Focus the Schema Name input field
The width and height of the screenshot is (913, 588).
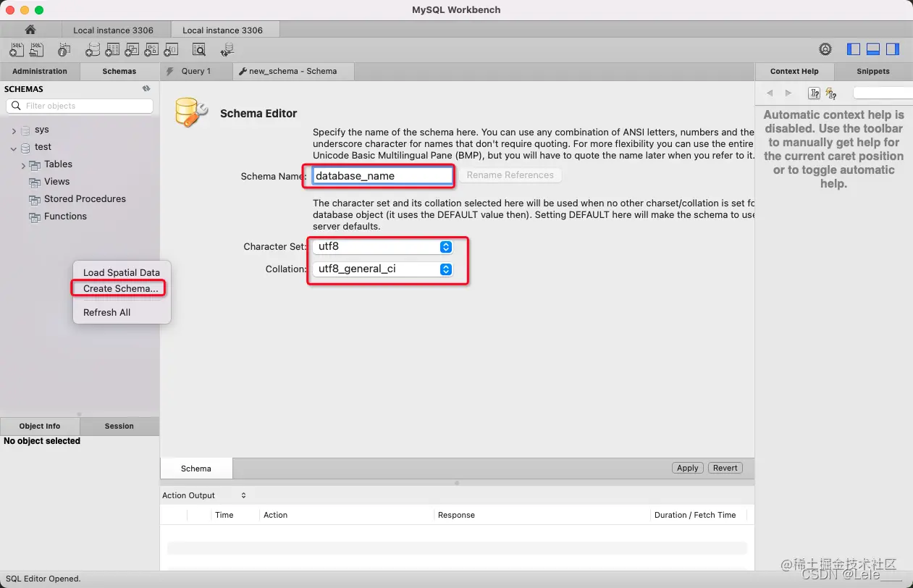click(383, 175)
